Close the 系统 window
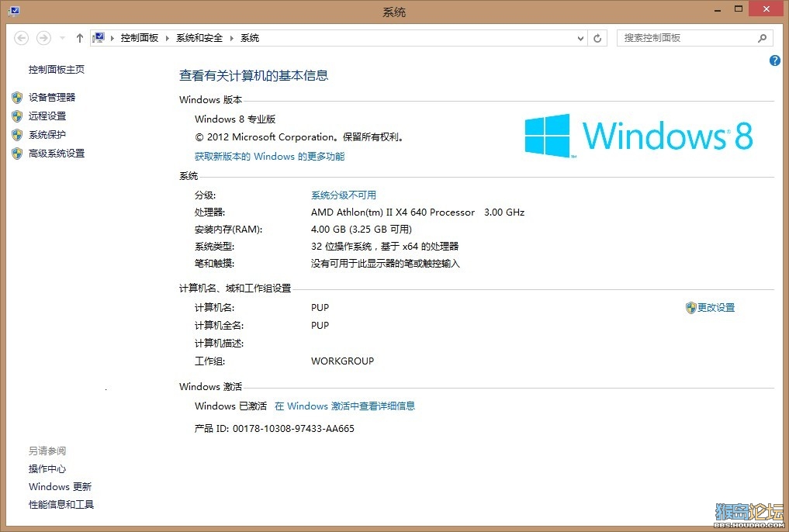The height and width of the screenshot is (532, 789). pyautogui.click(x=767, y=9)
